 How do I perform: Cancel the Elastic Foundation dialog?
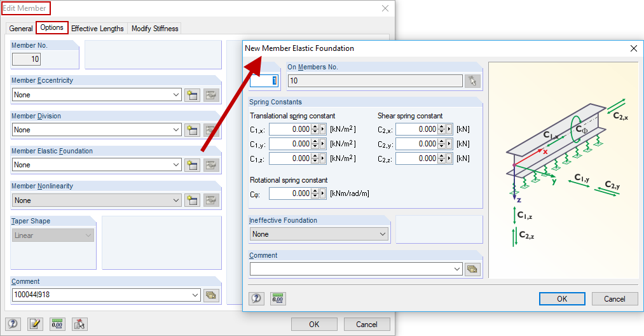(614, 299)
